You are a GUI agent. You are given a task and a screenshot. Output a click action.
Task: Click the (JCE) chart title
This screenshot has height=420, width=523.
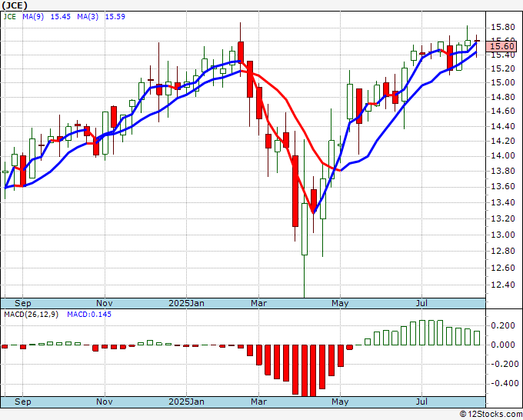[15, 5]
